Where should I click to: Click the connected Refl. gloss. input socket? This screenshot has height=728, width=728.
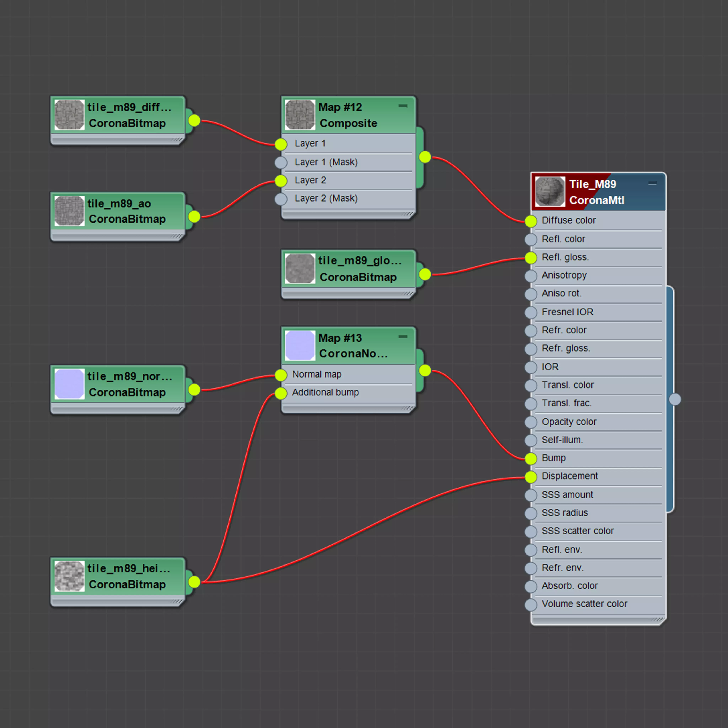pos(531,258)
